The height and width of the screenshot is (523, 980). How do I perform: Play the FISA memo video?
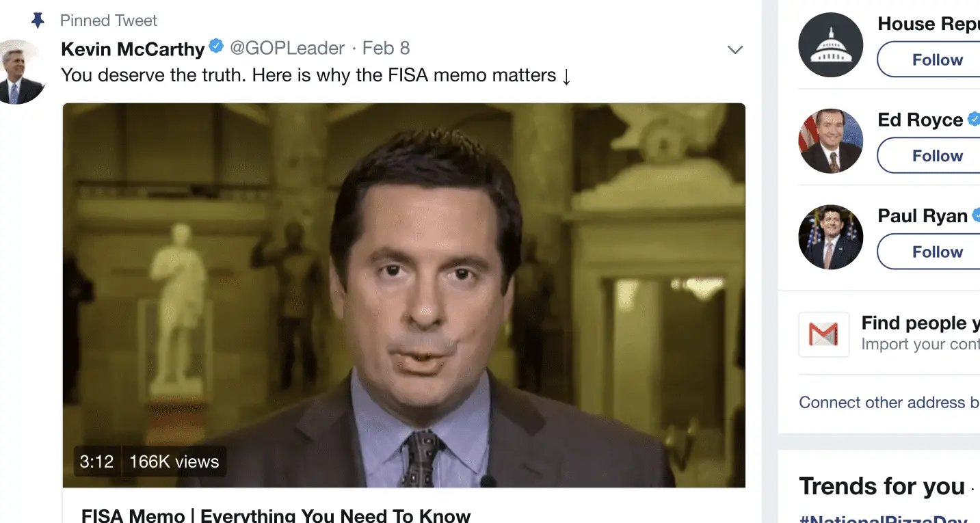coord(403,295)
